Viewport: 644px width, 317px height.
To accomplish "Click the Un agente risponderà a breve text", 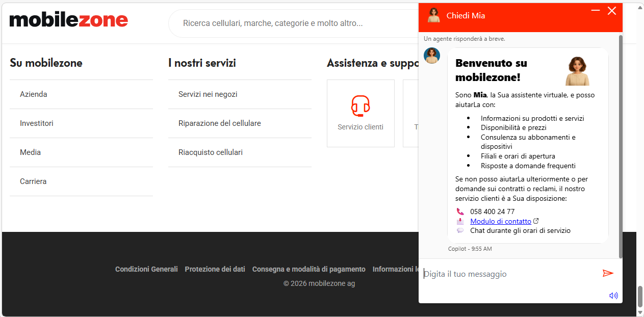I will tap(465, 39).
